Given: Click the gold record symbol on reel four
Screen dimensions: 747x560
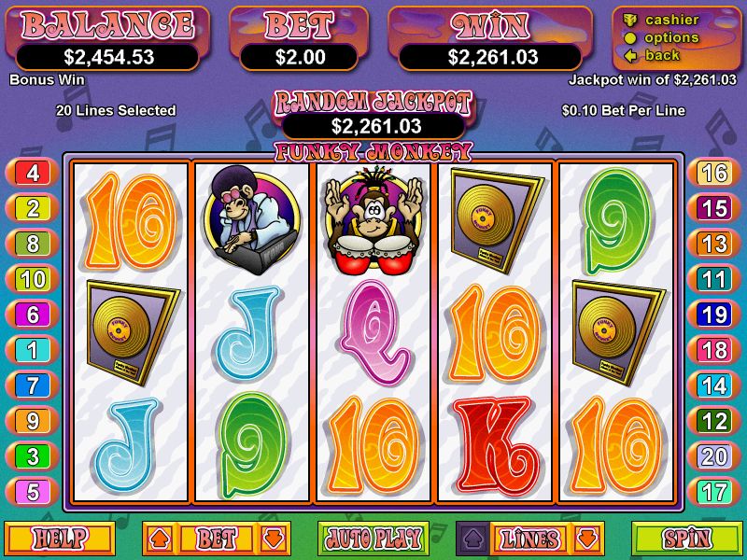Looking at the screenshot, I should [496, 220].
